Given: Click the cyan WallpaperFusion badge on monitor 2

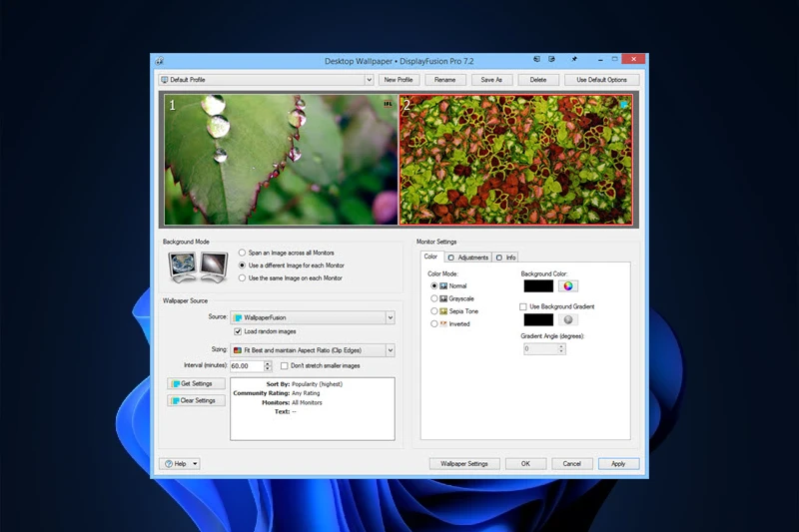Looking at the screenshot, I should (623, 104).
